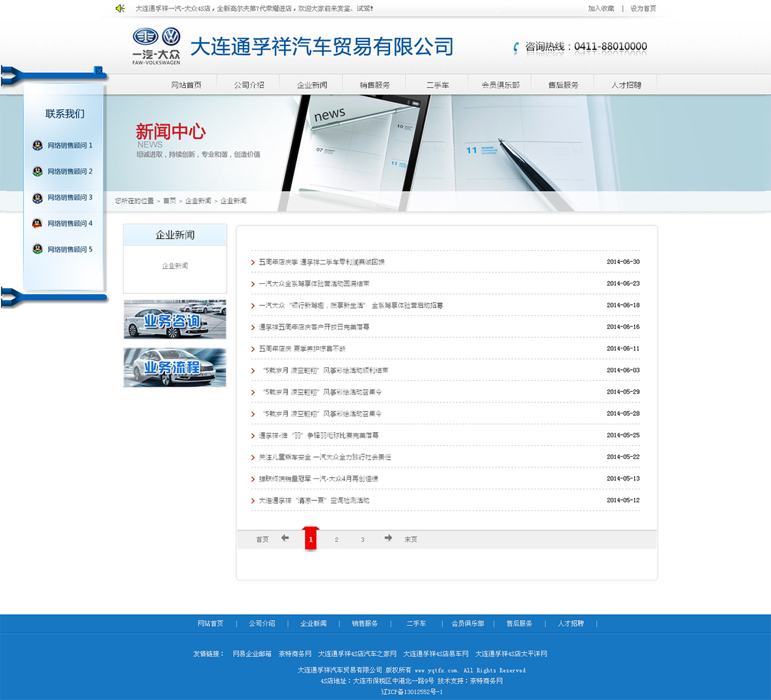
Task: Close the floating 联系我们 contact panel
Action: pyautogui.click(x=98, y=70)
